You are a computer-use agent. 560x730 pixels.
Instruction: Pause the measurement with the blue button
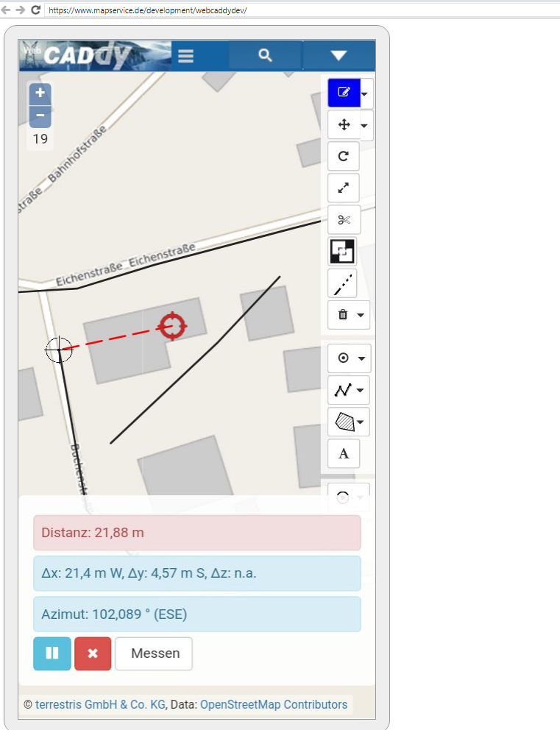pyautogui.click(x=52, y=653)
